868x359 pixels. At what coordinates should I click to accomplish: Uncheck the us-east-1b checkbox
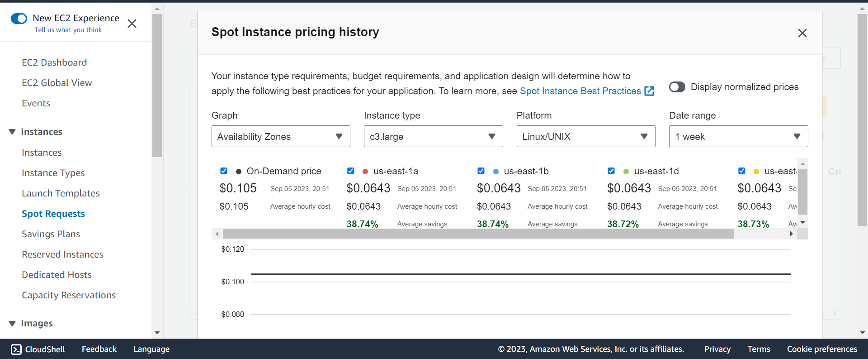coord(481,171)
